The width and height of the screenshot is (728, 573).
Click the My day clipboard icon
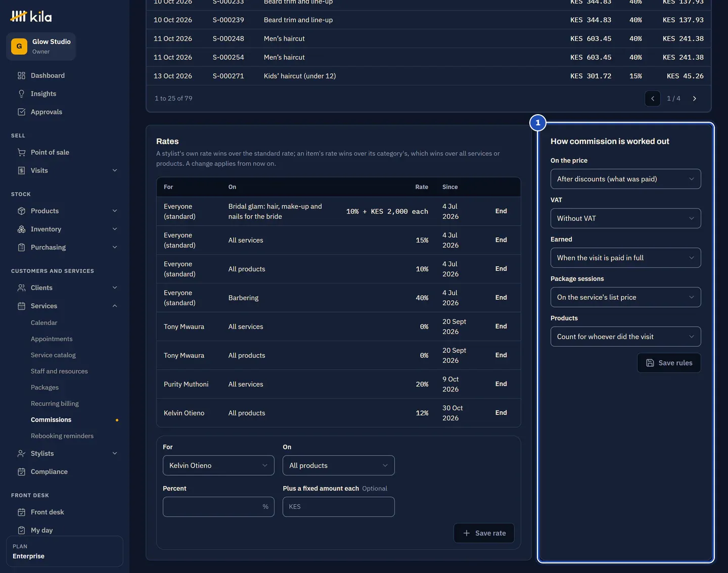pos(21,530)
